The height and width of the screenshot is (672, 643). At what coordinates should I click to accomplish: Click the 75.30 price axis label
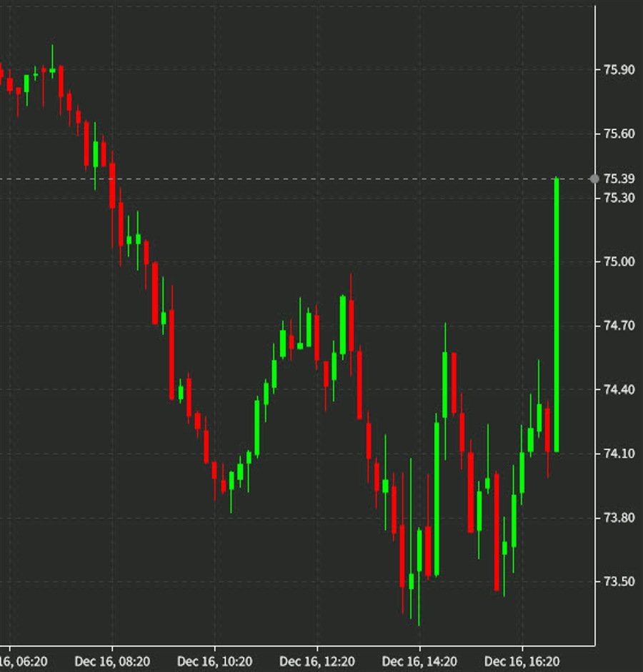(x=619, y=198)
